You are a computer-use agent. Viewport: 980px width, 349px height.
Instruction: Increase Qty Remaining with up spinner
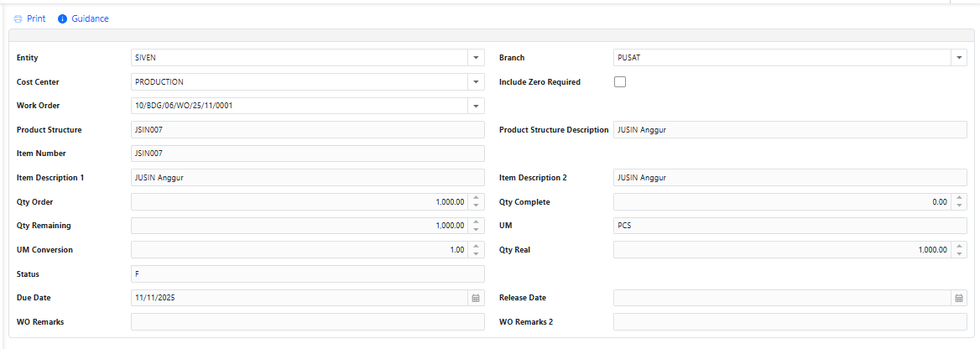point(476,222)
